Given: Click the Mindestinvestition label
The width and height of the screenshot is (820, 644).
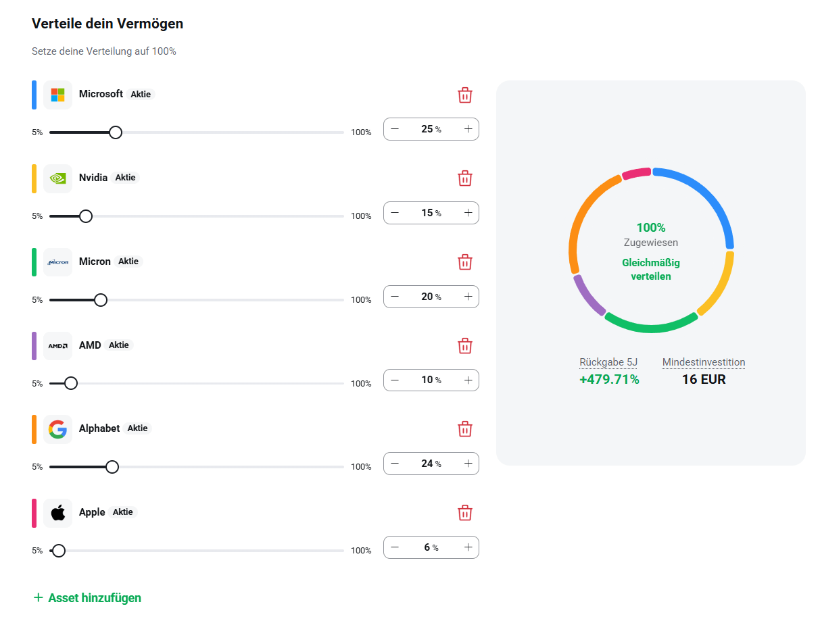Looking at the screenshot, I should tap(704, 362).
